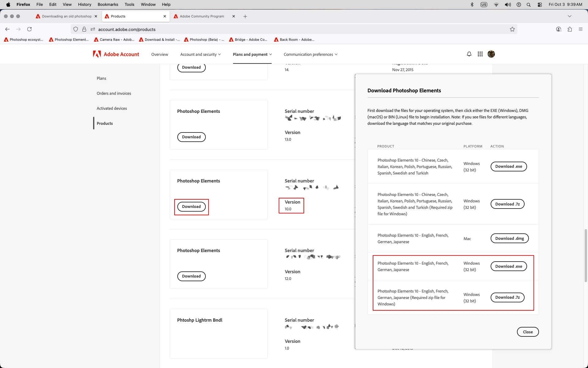Click the user profile avatar
Viewport: 588px width, 368px height.
point(491,54)
